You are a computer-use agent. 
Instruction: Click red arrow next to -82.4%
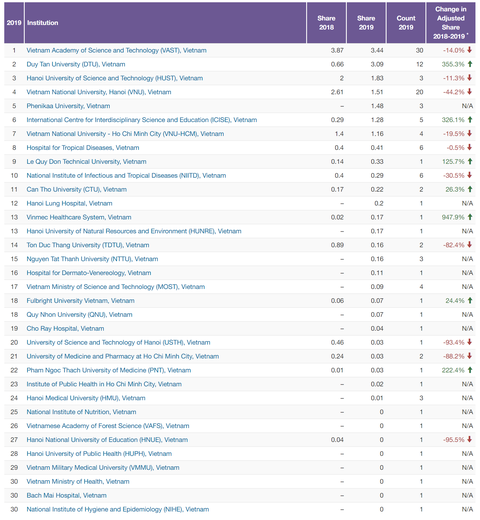470,245
